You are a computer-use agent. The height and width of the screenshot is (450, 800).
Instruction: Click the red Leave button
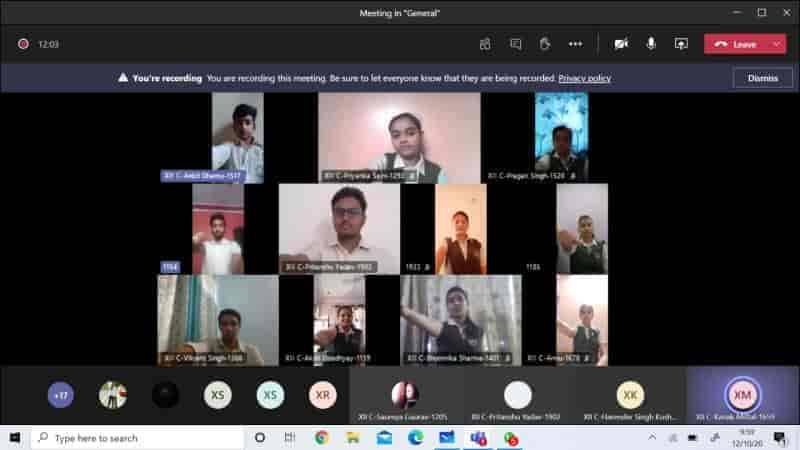coord(736,44)
